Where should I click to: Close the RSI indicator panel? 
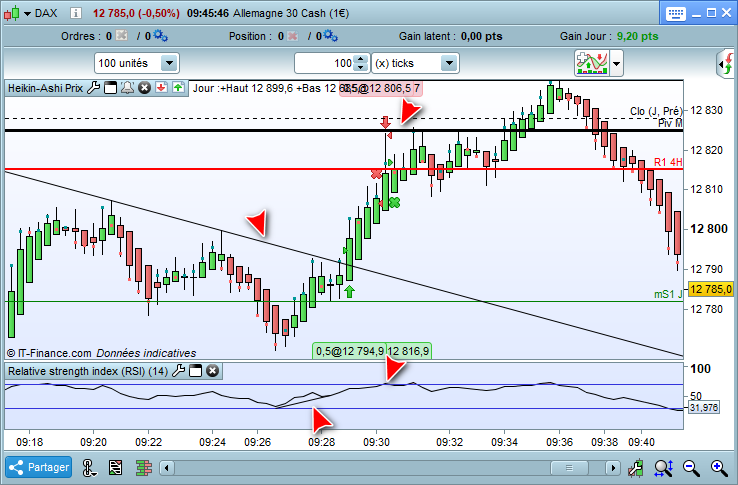pyautogui.click(x=213, y=371)
